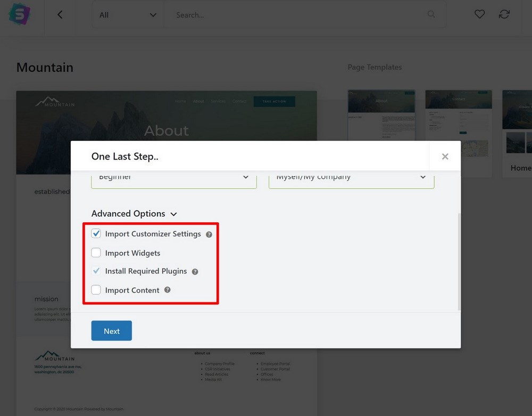
Task: Uncheck Import Customizer Settings checkbox
Action: click(96, 234)
